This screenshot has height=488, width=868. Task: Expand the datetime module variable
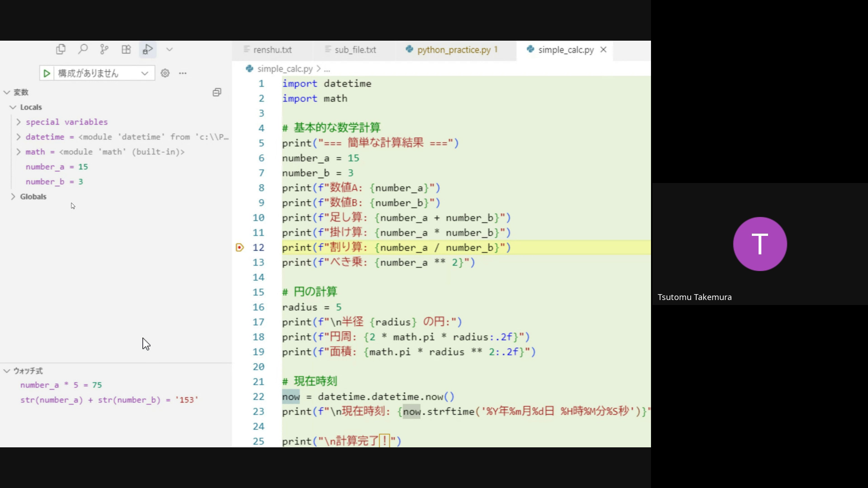pyautogui.click(x=19, y=137)
